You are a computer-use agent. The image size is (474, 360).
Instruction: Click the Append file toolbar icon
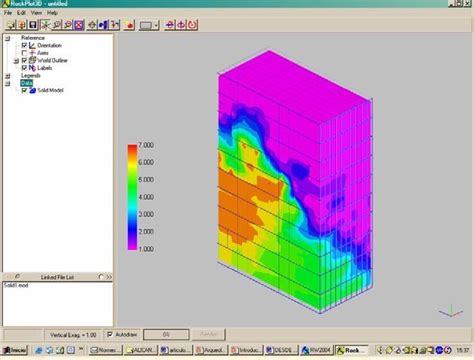22,25
